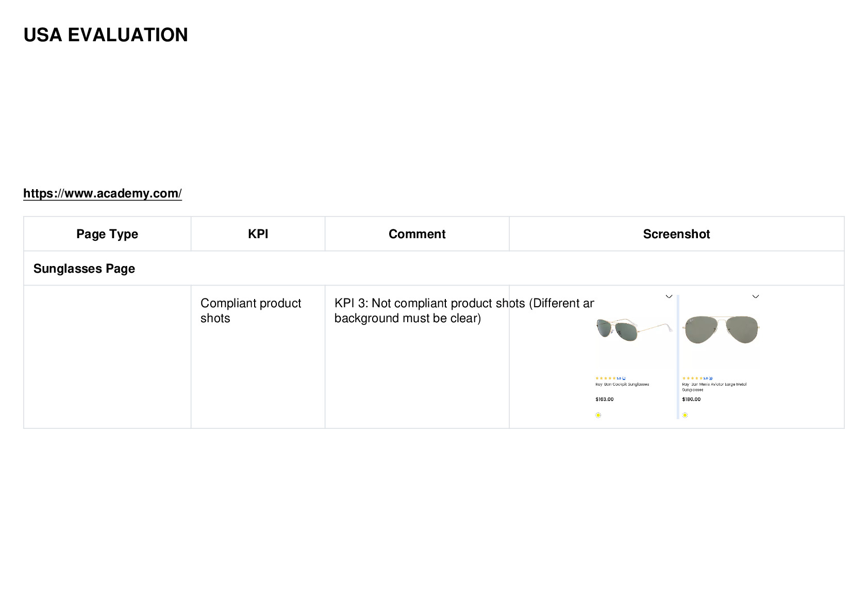Click the Ray-Ban Men's Aviator Large Metal title

[x=714, y=387]
